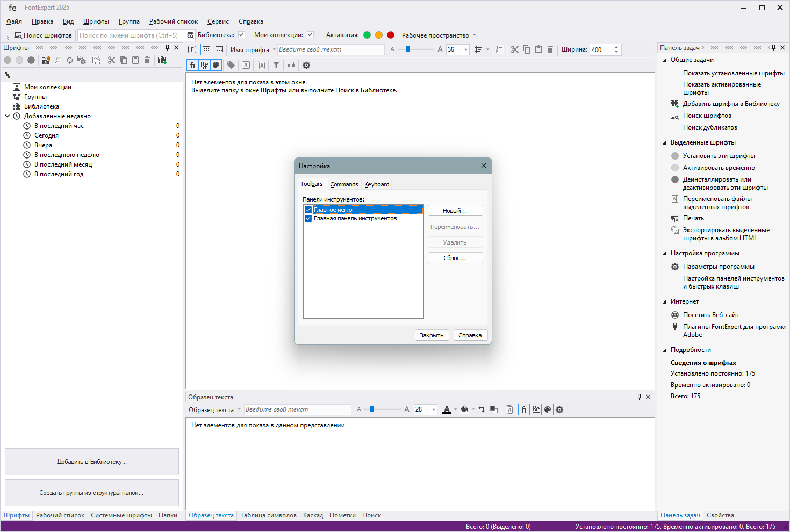The image size is (790, 532).
Task: Open the sample font size 28 dropdown
Action: click(433, 409)
